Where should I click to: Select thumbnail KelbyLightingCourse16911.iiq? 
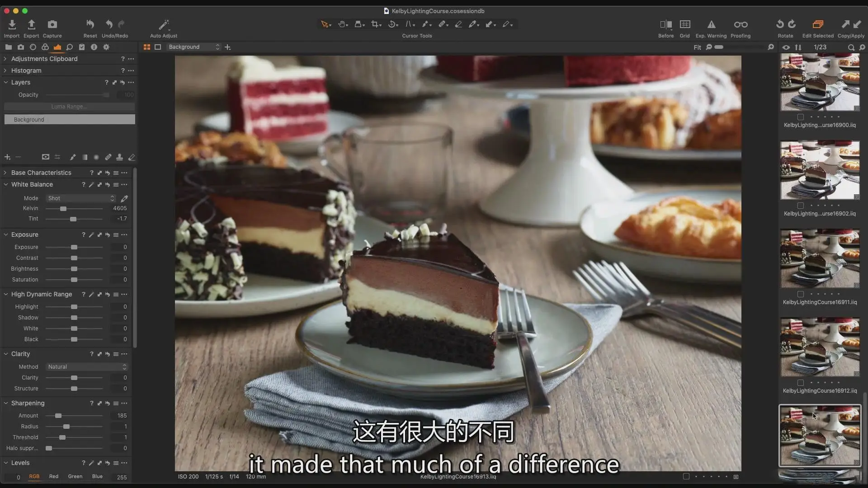click(x=820, y=258)
